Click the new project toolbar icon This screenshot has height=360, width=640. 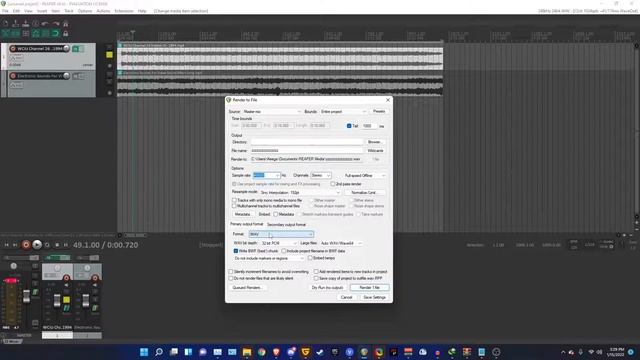click(x=6, y=24)
